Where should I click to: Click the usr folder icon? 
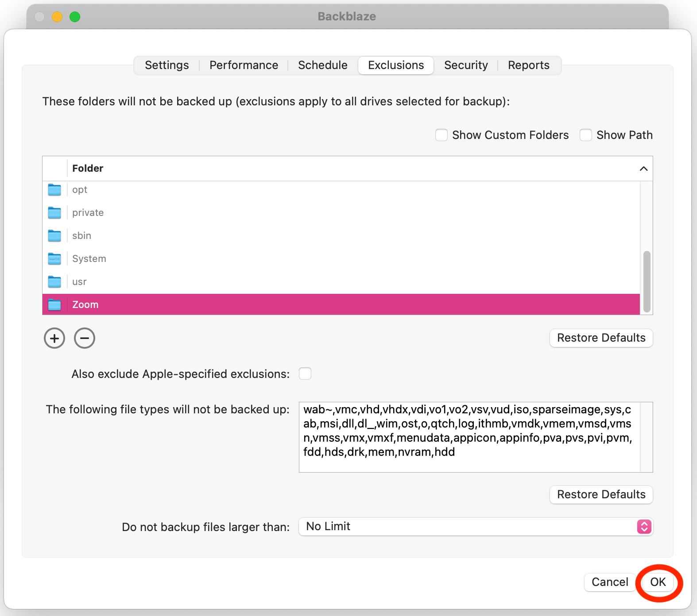[54, 282]
